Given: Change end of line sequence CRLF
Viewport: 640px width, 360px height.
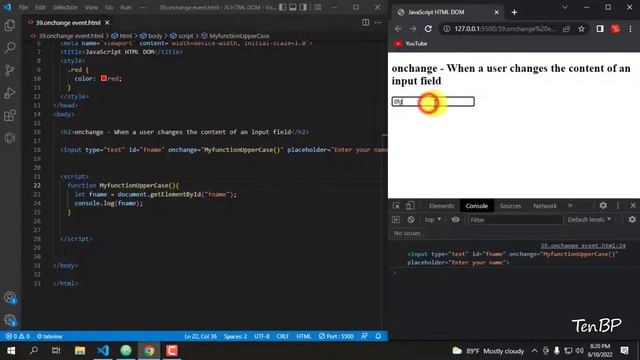Looking at the screenshot, I should (x=282, y=336).
